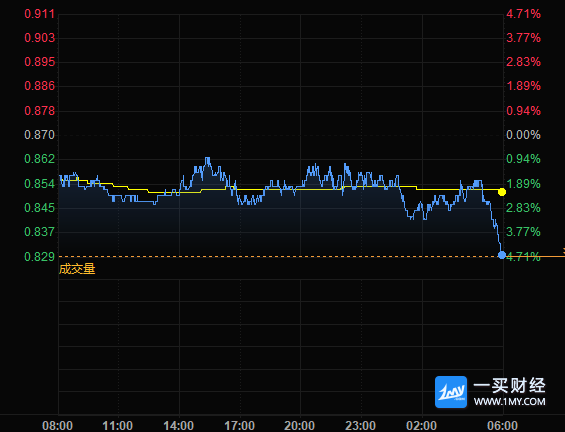The height and width of the screenshot is (432, 565).
Task: Click the 0.903 price axis label
Action: coord(39,38)
